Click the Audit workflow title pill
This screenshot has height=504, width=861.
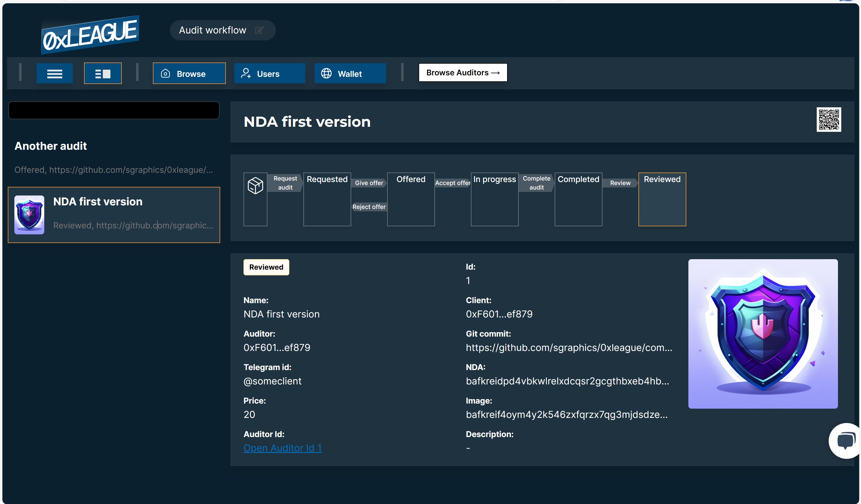click(222, 30)
